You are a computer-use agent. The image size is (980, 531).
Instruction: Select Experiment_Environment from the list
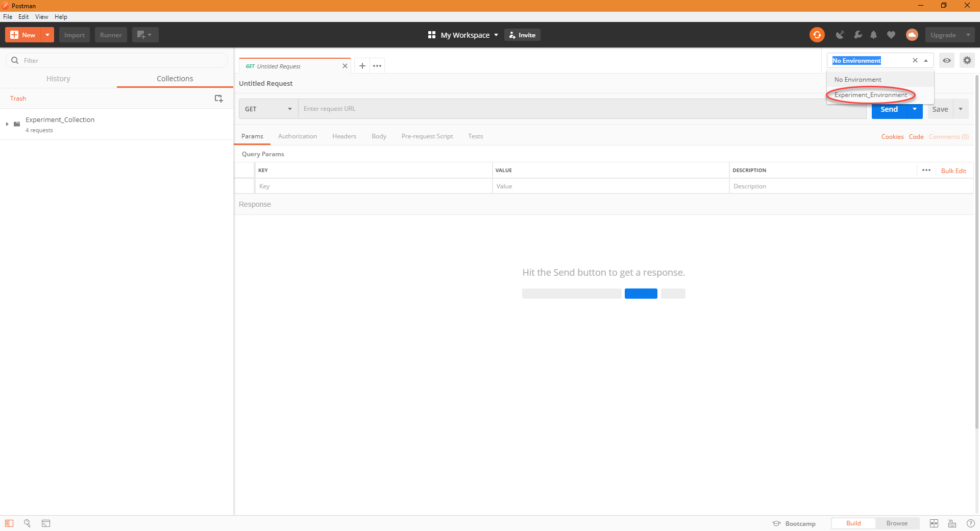pos(880,95)
